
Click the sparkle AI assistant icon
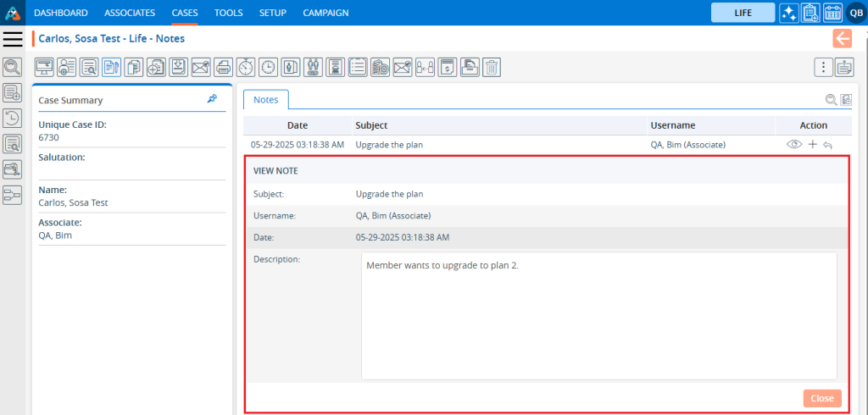(788, 13)
